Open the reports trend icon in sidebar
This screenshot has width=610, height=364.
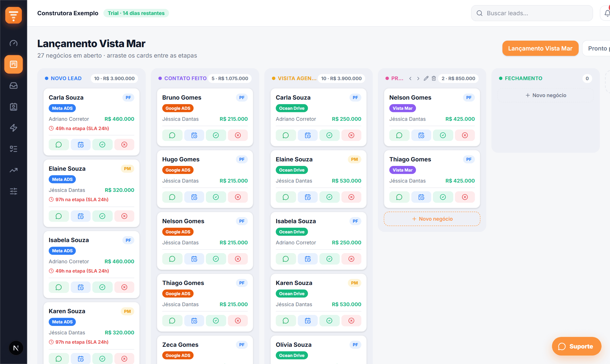(14, 170)
